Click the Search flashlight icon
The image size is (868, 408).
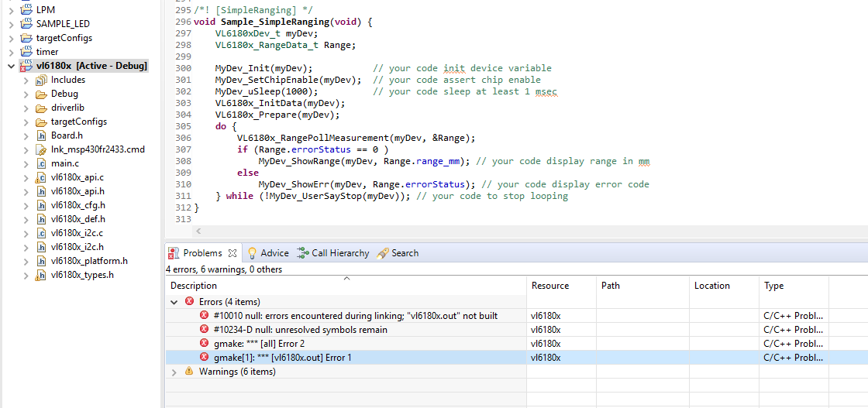coord(382,253)
